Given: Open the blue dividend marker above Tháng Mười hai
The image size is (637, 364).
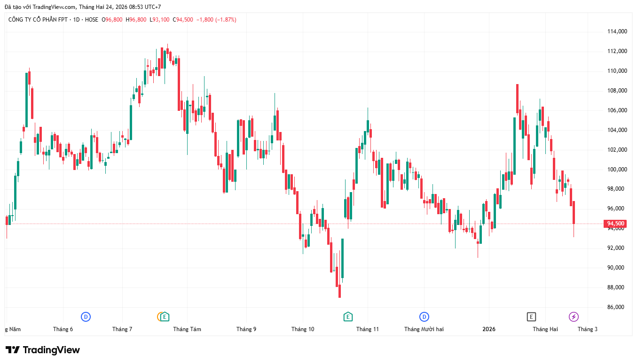Looking at the screenshot, I should coord(424,317).
